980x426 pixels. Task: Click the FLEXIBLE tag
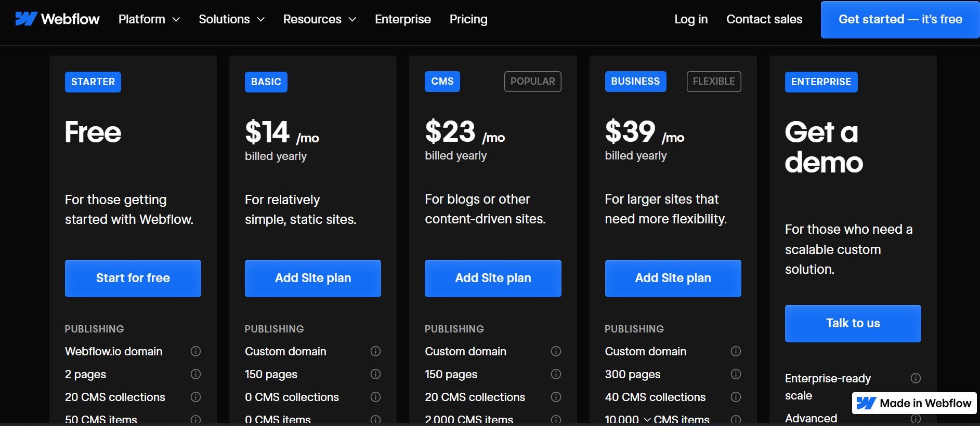(714, 82)
